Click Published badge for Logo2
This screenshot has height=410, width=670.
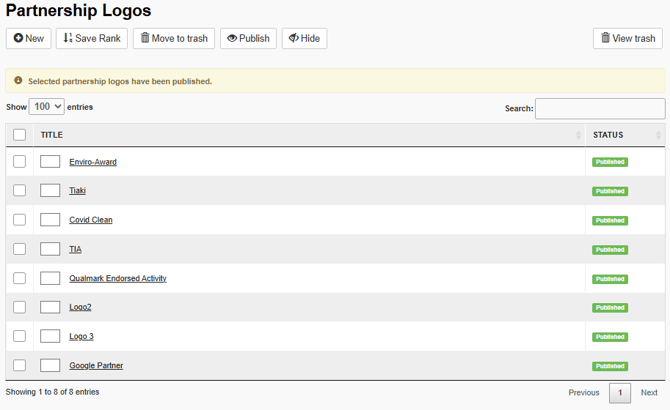click(610, 308)
